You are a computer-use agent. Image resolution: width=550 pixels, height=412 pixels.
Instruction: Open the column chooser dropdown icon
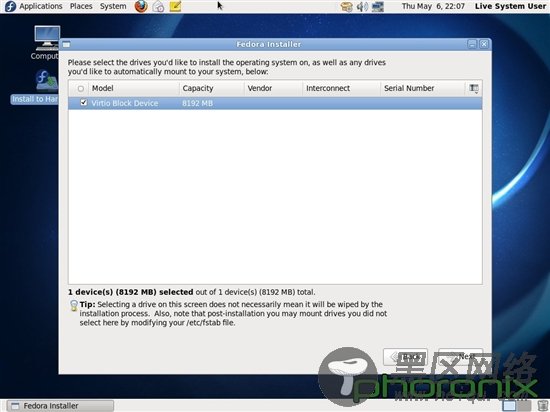tap(474, 88)
